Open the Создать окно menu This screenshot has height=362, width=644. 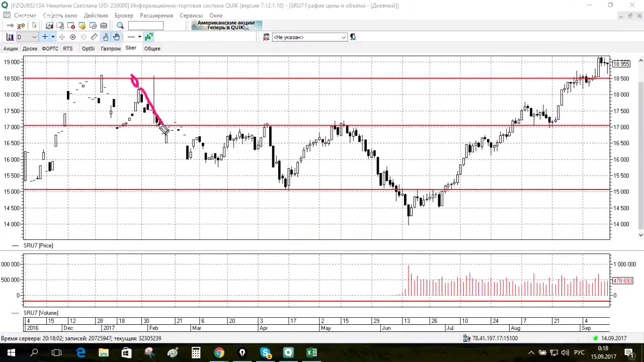pyautogui.click(x=60, y=16)
